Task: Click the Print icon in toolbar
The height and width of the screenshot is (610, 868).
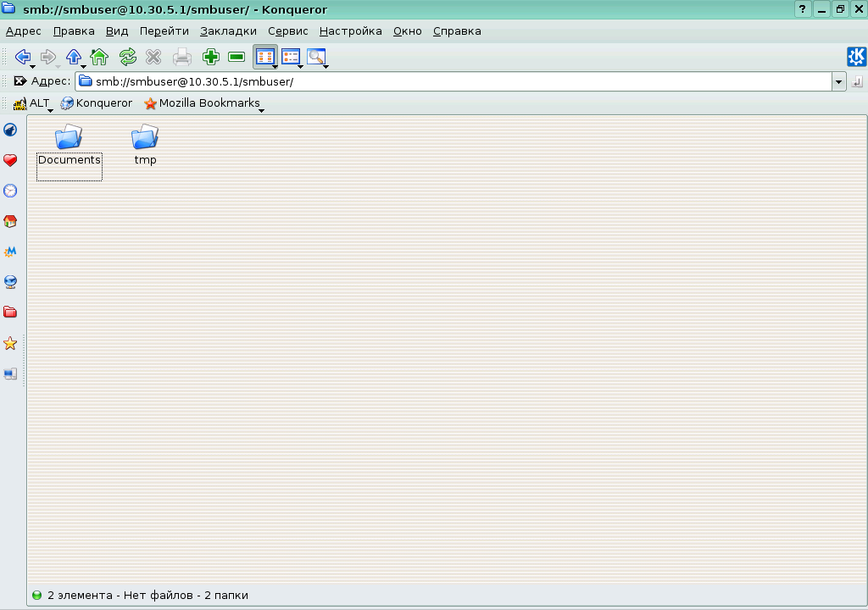Action: (x=181, y=56)
